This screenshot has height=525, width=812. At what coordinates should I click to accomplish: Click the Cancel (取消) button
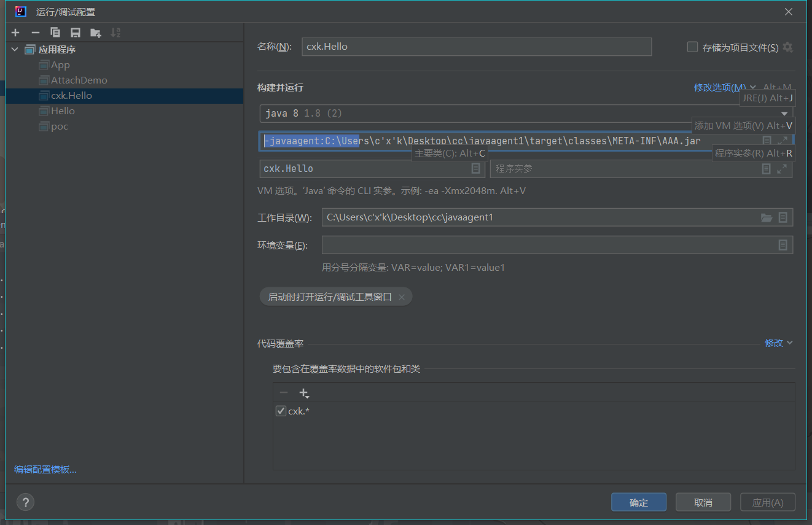click(x=703, y=502)
